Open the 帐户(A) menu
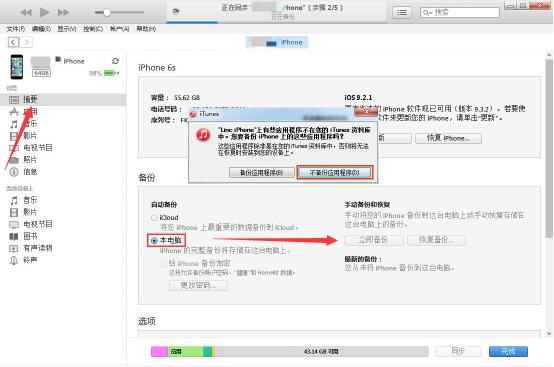Screen dimensions: 554x367 119,29
